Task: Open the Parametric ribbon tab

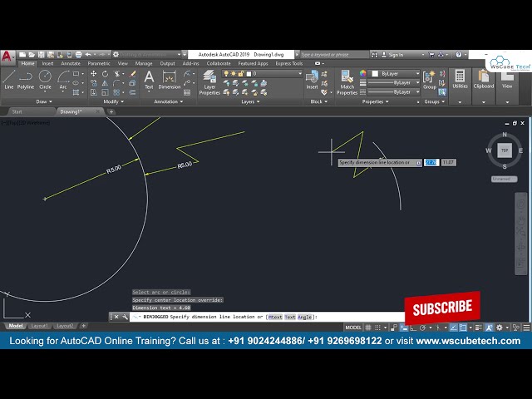Action: 99,63
